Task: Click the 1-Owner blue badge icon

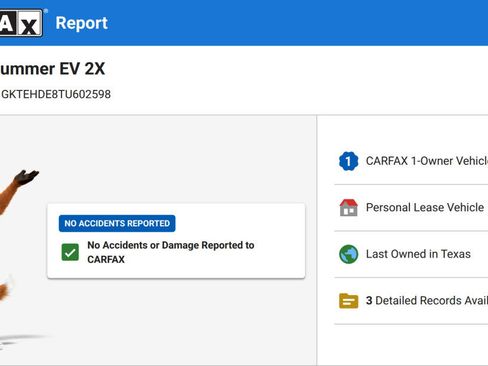Action: pos(348,161)
